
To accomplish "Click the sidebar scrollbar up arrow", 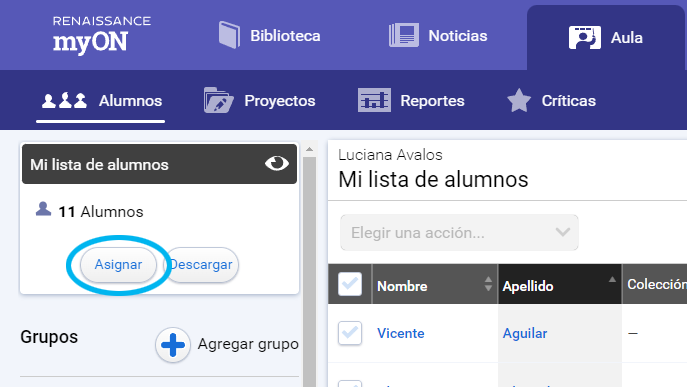I will [x=309, y=149].
